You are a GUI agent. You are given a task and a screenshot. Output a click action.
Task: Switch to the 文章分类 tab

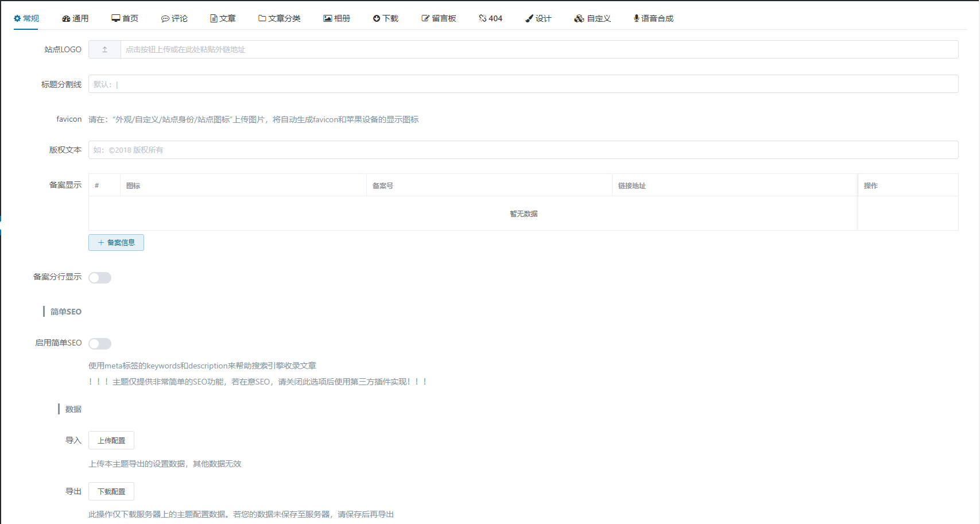tap(280, 18)
